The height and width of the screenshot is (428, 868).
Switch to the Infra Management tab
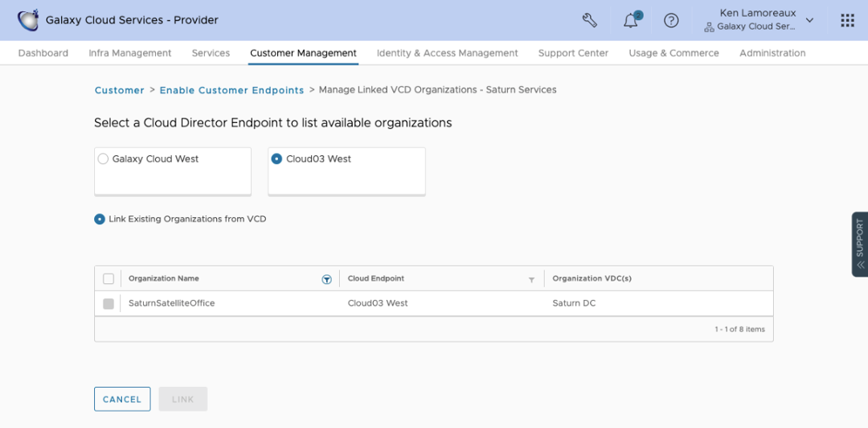click(129, 53)
